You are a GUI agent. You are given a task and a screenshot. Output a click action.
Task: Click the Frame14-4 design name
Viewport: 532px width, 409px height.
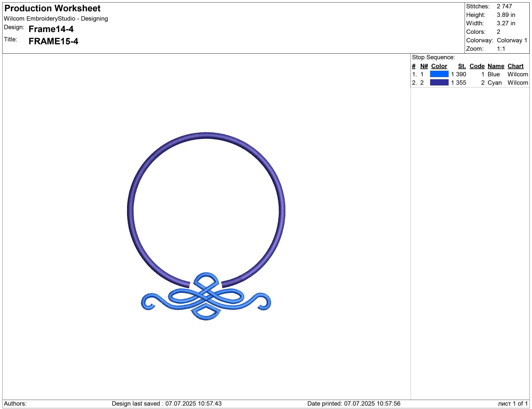(x=51, y=29)
